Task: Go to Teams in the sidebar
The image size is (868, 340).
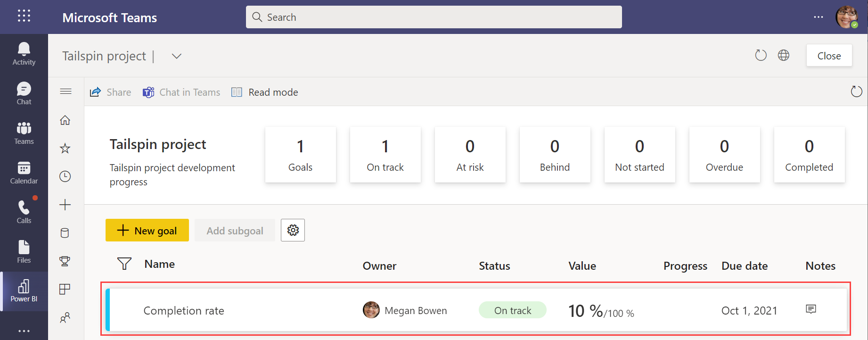Action: tap(24, 133)
